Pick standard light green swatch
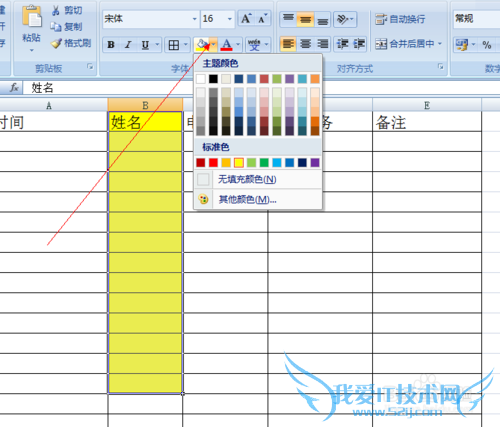The height and width of the screenshot is (427, 500). pos(252,163)
